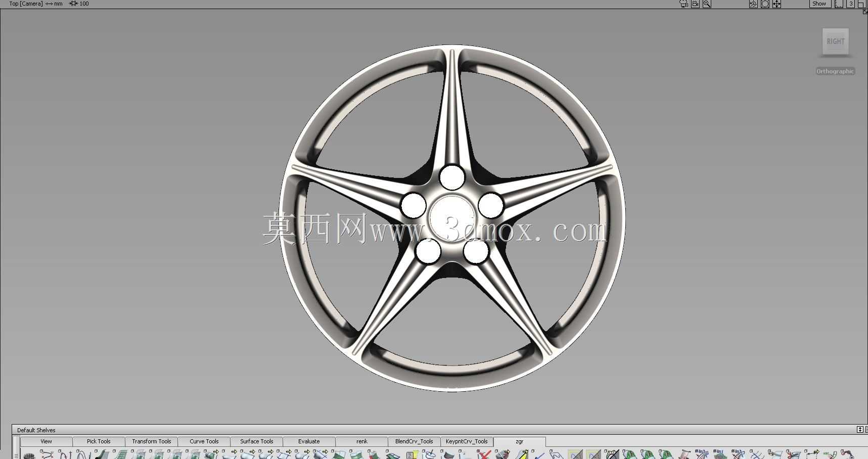Image resolution: width=868 pixels, height=459 pixels.
Task: Switch to the KeypntCrv_Tools shelf tab
Action: coord(467,441)
